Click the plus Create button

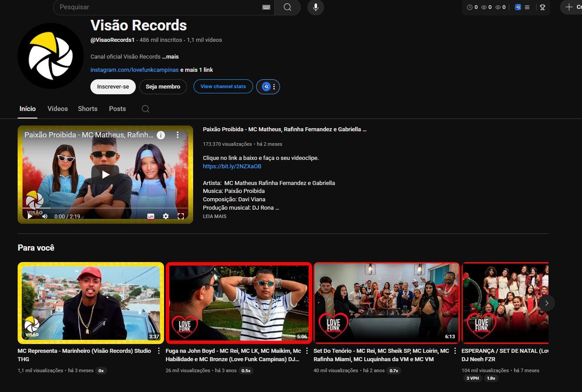pyautogui.click(x=572, y=7)
